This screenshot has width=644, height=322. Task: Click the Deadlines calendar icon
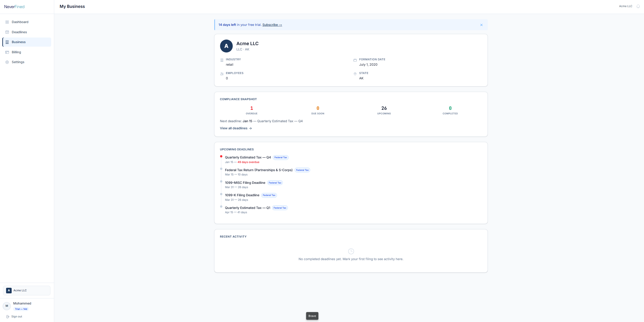click(x=7, y=32)
